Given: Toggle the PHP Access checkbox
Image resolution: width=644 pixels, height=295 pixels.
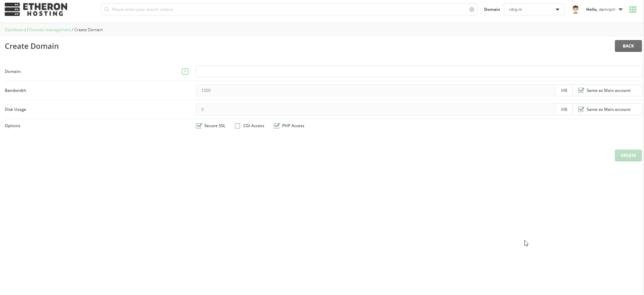Looking at the screenshot, I should click(x=277, y=126).
